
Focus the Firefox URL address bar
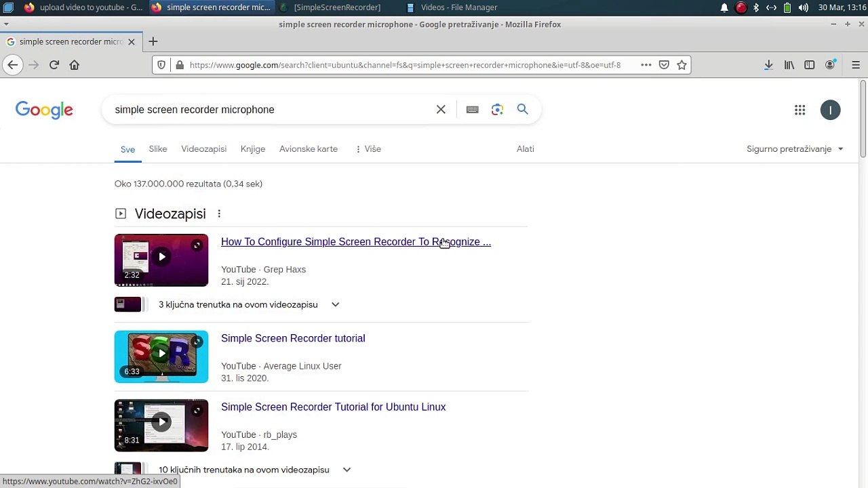[x=405, y=65]
